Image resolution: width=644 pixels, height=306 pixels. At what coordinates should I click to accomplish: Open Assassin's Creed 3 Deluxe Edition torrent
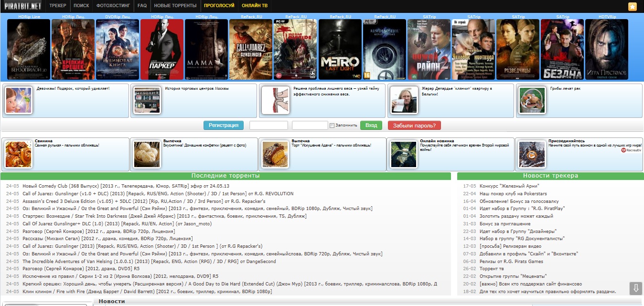(144, 201)
